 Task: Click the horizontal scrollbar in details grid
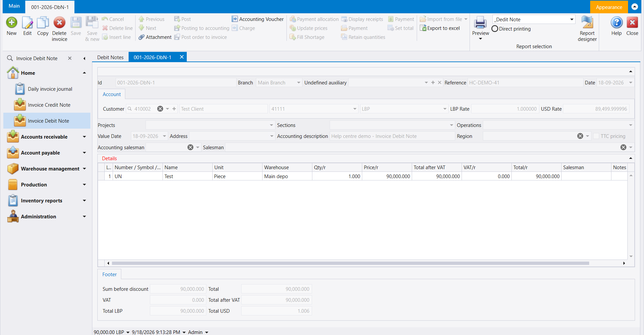[350, 263]
